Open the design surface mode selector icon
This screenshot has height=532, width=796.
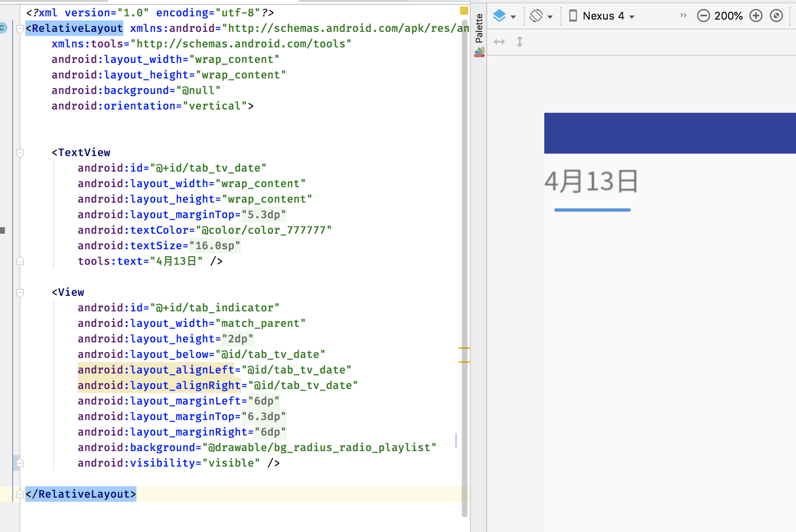click(x=499, y=16)
